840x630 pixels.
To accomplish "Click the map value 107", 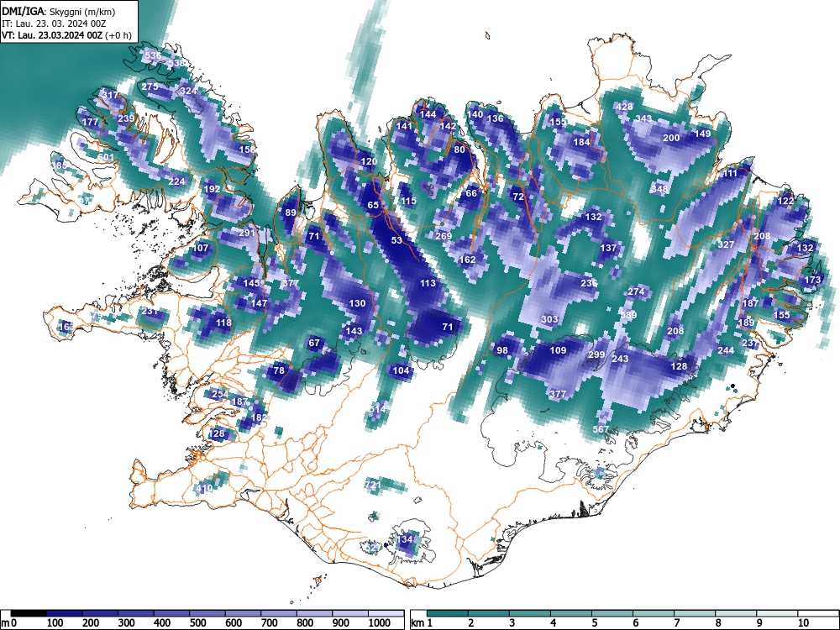I will (x=201, y=248).
